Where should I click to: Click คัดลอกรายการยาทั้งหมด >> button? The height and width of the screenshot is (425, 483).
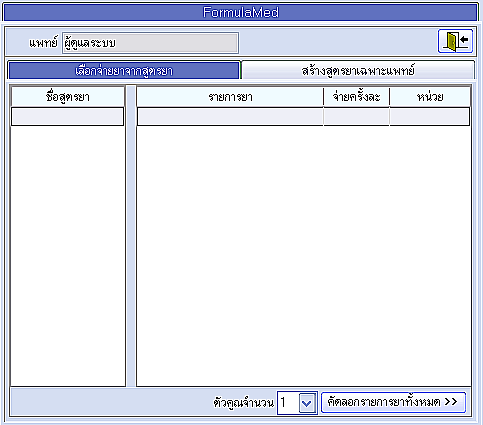(393, 402)
